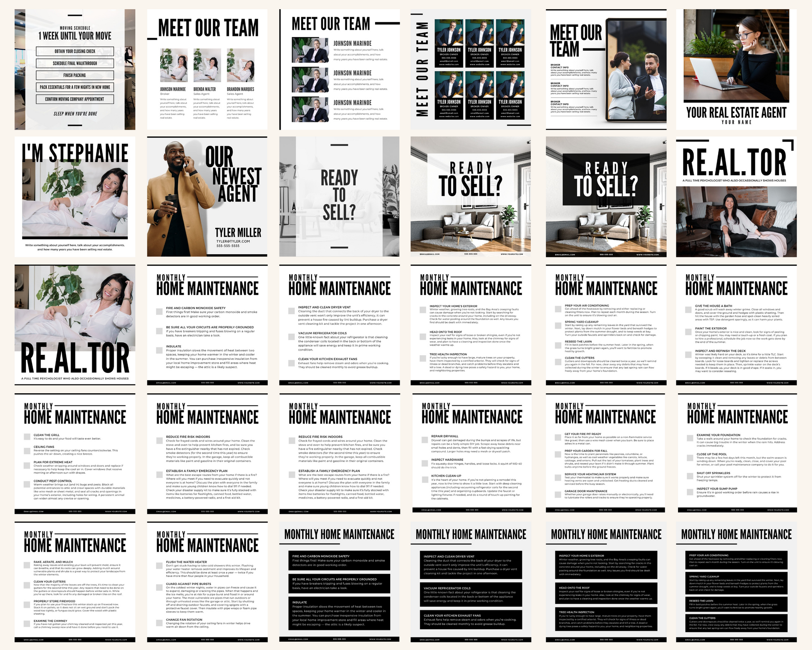Open the "Our Newest Agent" template
The image size is (812, 650).
pos(207,197)
